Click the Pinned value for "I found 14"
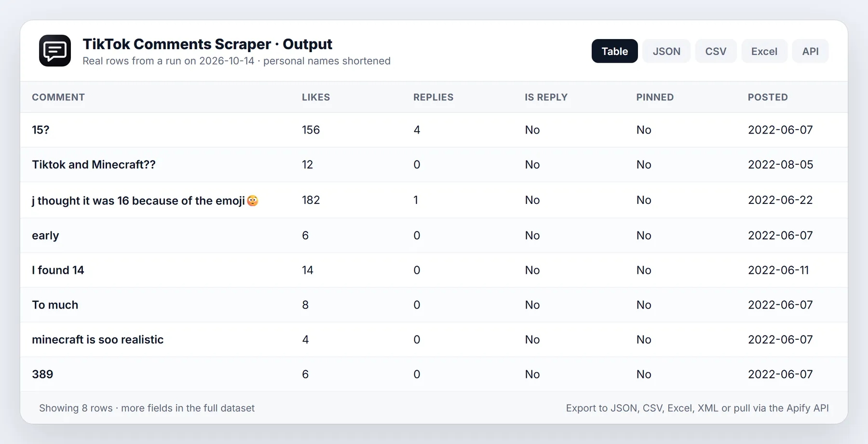 [644, 270]
